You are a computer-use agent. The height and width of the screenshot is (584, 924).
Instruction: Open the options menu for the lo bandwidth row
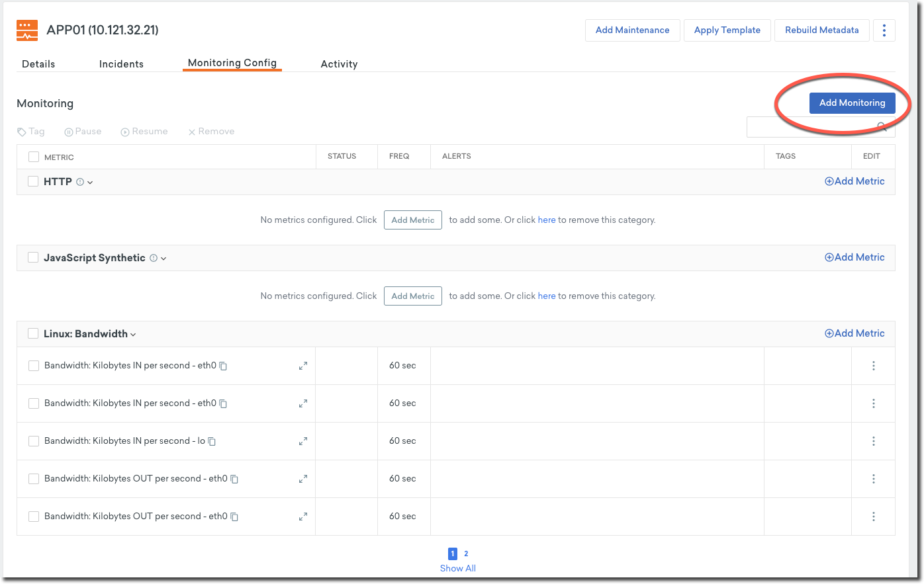(x=874, y=441)
